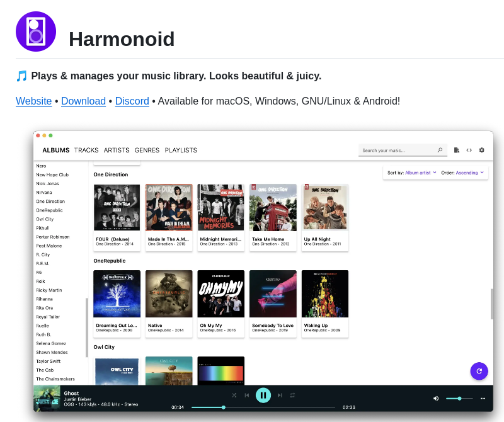The image size is (504, 422).
Task: Open the now playing screen via the code icon
Action: [469, 150]
